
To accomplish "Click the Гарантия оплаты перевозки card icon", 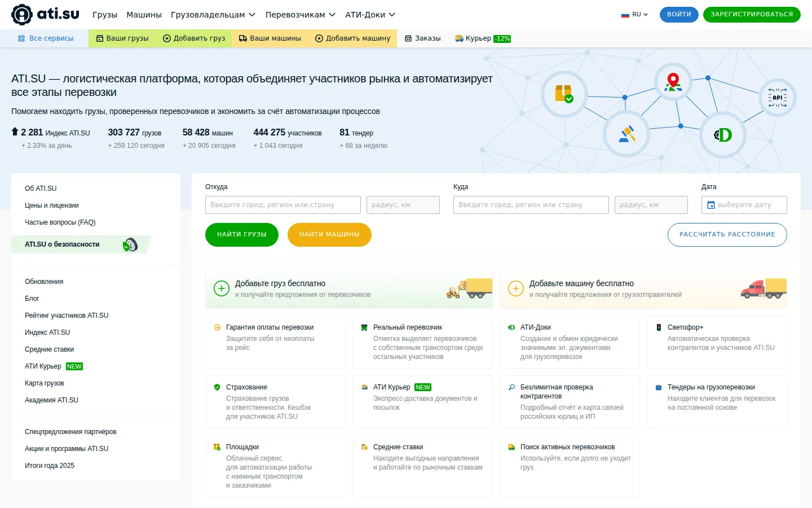I will pyautogui.click(x=217, y=327).
